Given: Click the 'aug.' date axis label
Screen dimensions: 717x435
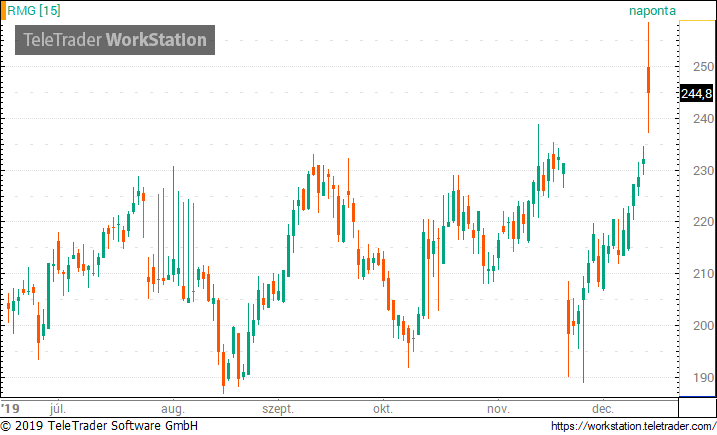Looking at the screenshot, I should [173, 408].
